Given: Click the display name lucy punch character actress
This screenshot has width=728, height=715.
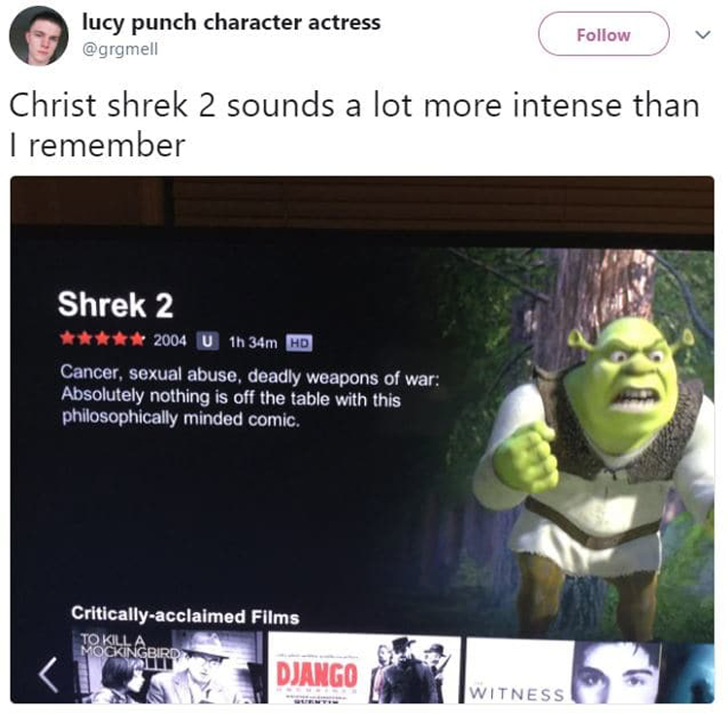Looking at the screenshot, I should (231, 22).
